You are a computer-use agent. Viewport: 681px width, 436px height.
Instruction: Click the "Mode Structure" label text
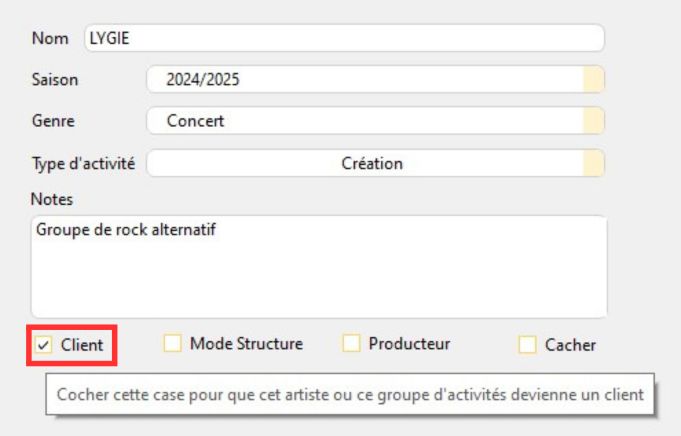[x=246, y=344]
